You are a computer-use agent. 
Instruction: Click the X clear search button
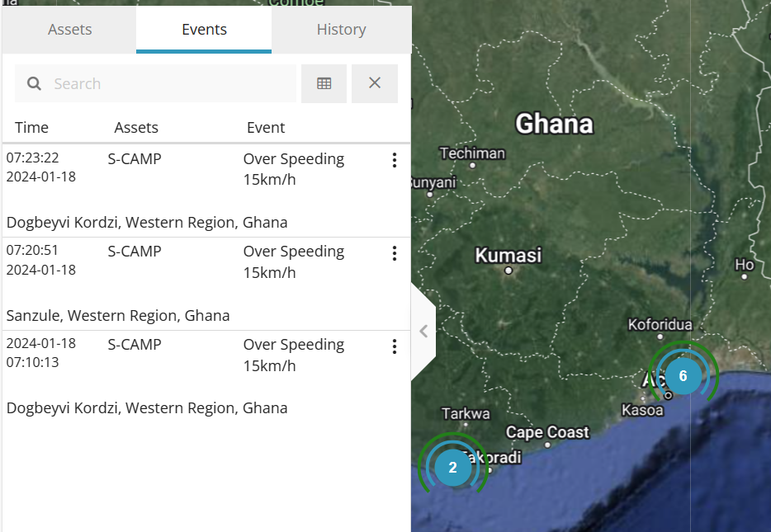(375, 83)
